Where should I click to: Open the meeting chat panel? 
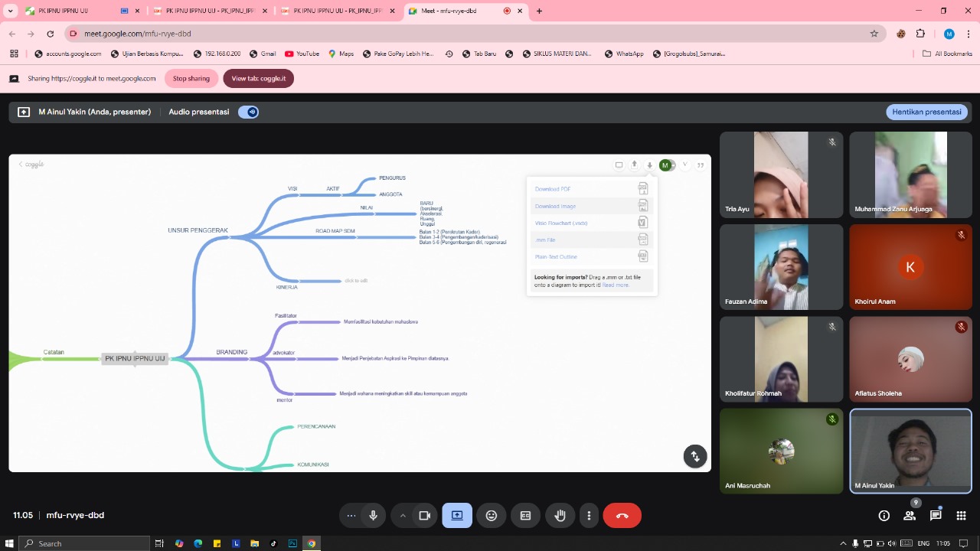click(936, 516)
